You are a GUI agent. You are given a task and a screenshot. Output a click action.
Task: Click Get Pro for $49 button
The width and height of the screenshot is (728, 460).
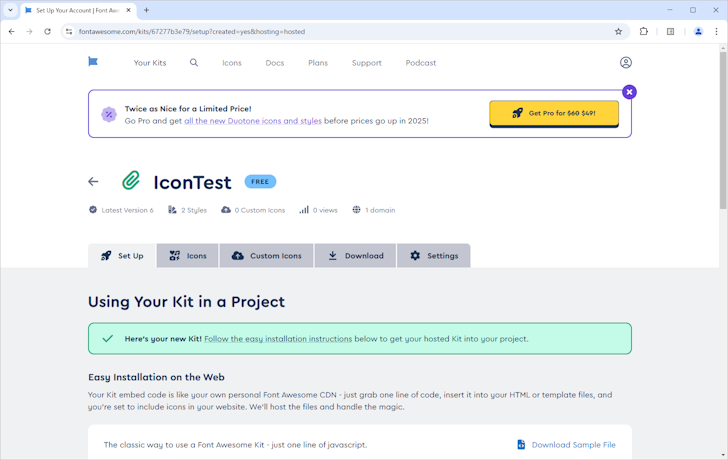tap(553, 113)
